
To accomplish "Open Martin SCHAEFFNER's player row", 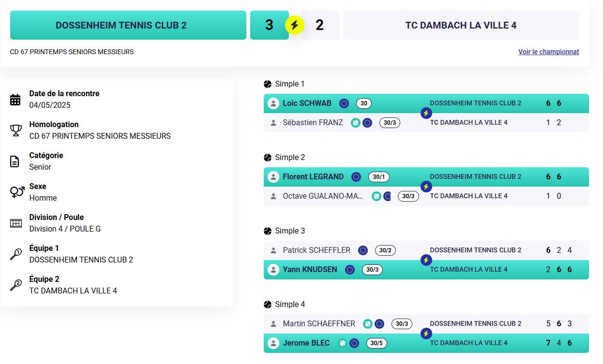I will tap(426, 324).
